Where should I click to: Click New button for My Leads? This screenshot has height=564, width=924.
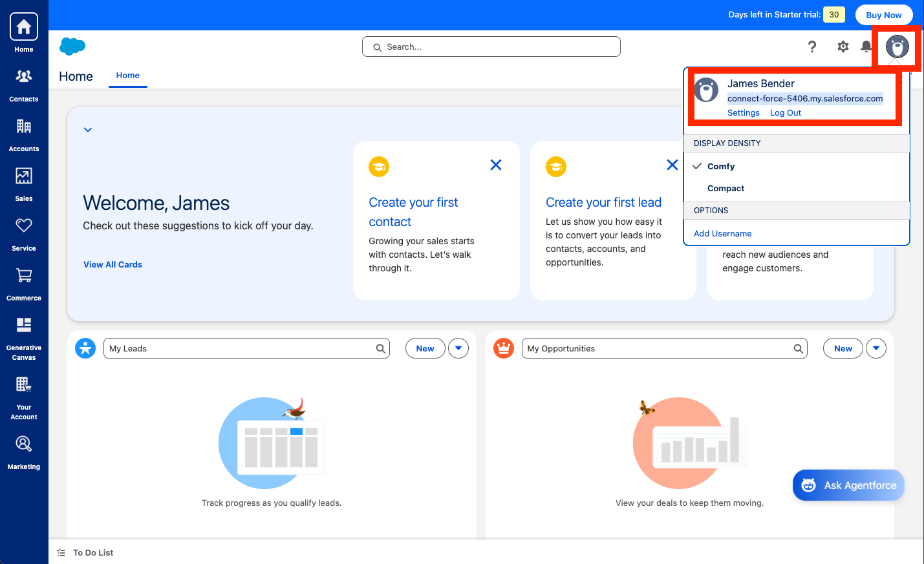(x=425, y=348)
